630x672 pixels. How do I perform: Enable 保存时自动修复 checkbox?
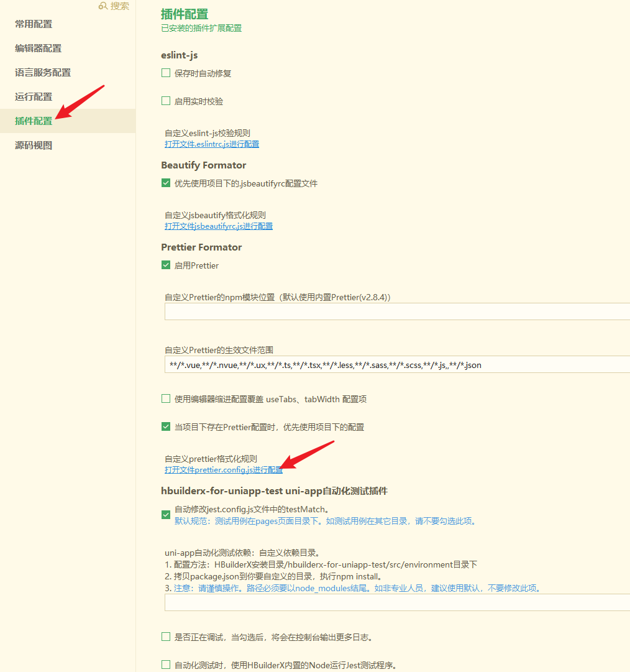pos(166,73)
